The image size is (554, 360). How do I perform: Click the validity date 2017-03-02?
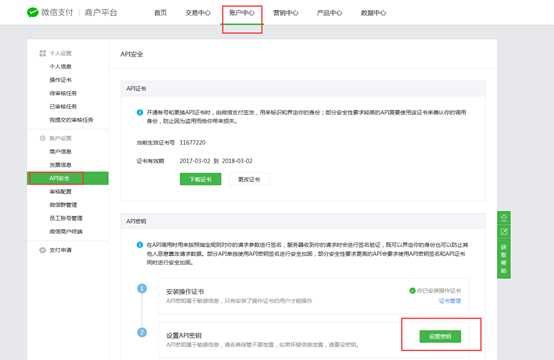point(195,161)
